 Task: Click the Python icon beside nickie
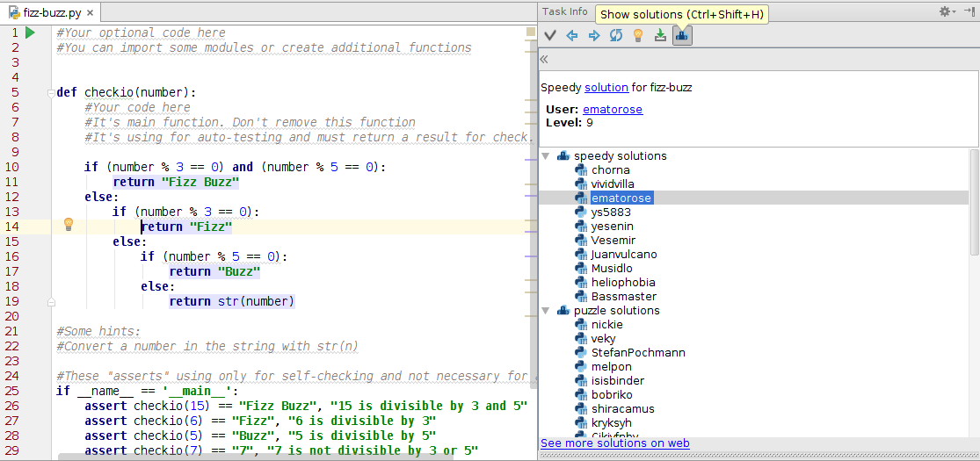click(581, 325)
